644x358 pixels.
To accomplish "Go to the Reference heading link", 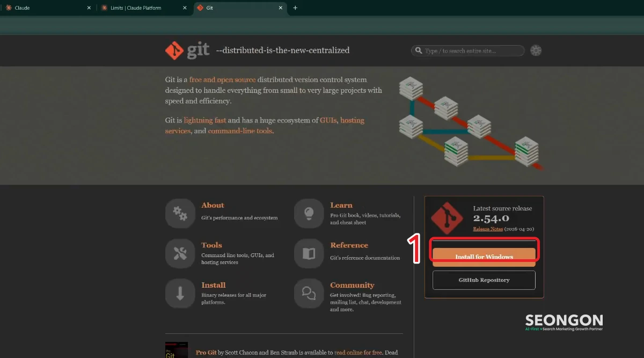I will click(349, 245).
